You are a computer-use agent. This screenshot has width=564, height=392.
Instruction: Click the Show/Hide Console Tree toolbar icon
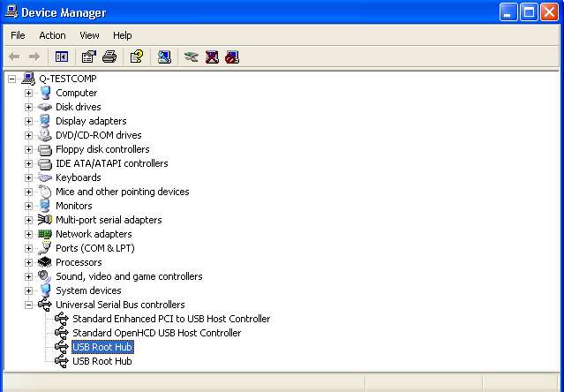click(61, 57)
